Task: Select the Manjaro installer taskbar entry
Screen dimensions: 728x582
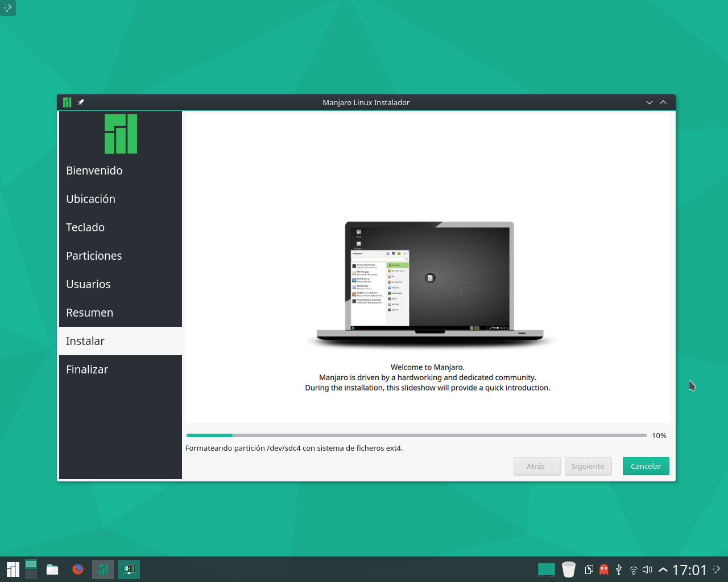Action: [x=103, y=569]
